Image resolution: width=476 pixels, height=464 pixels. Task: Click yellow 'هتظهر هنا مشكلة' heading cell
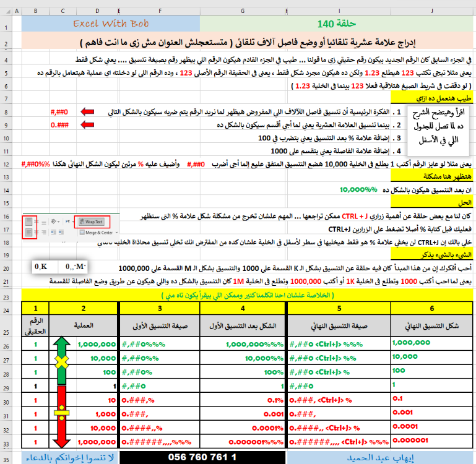coord(431,176)
